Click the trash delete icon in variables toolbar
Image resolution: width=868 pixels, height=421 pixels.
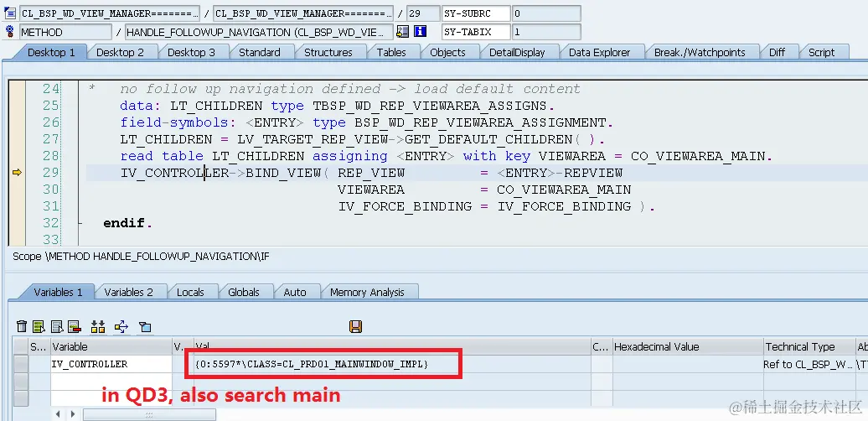pyautogui.click(x=22, y=326)
